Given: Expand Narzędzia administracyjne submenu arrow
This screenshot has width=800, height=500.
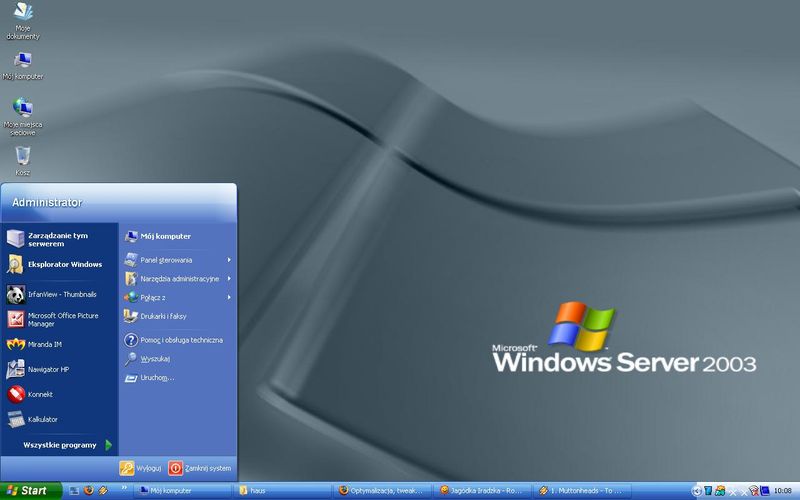Looking at the screenshot, I should (229, 279).
